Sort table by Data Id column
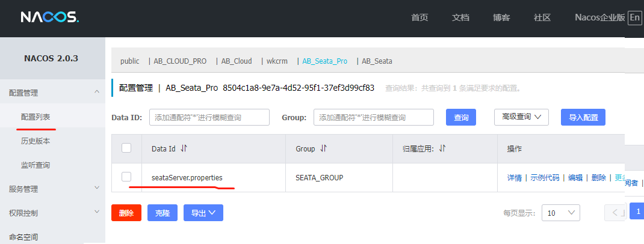 pos(184,148)
